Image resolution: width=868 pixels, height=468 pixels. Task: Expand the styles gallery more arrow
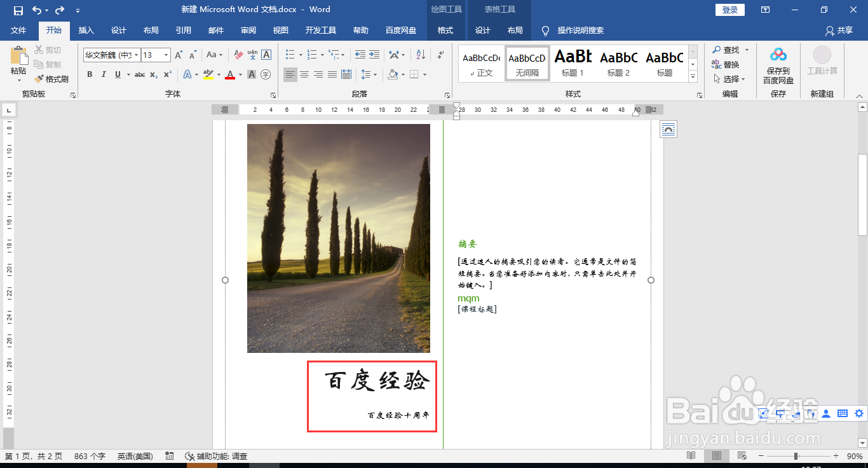pos(693,78)
